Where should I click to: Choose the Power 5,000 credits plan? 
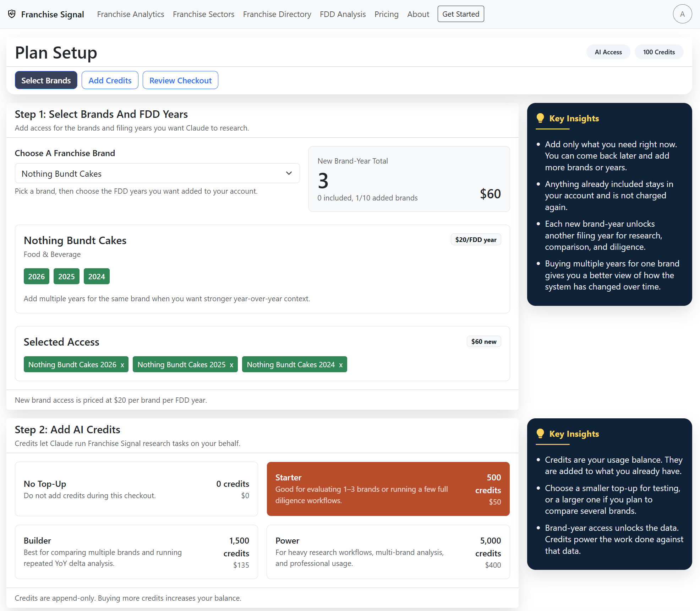click(388, 552)
